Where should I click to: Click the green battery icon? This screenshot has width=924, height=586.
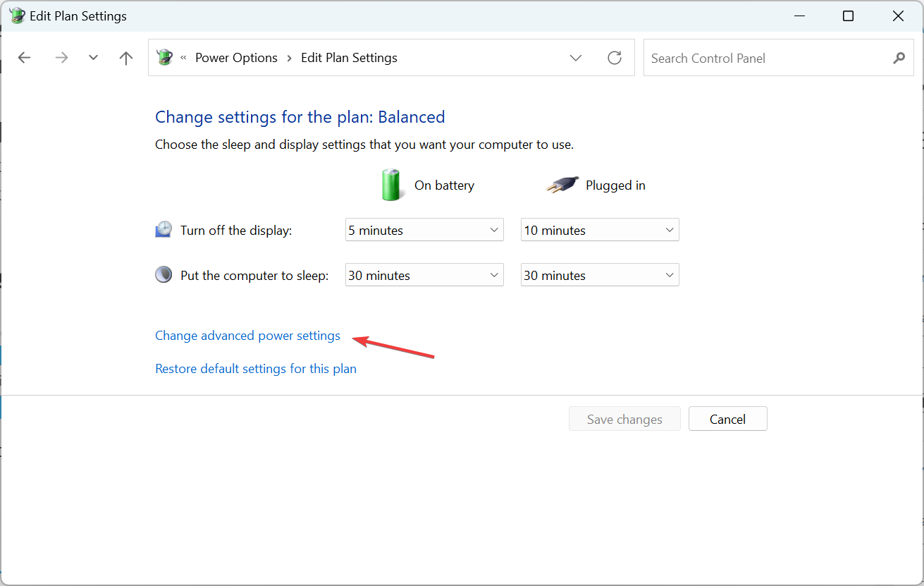[x=392, y=185]
